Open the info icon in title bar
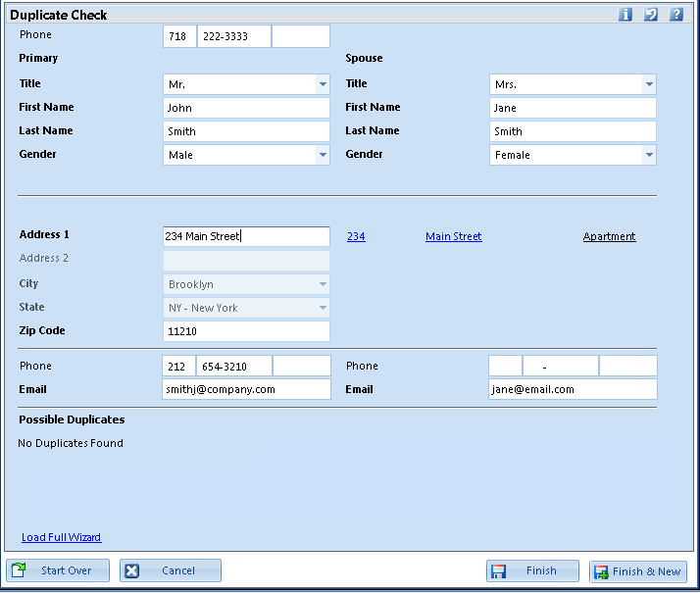 click(625, 15)
